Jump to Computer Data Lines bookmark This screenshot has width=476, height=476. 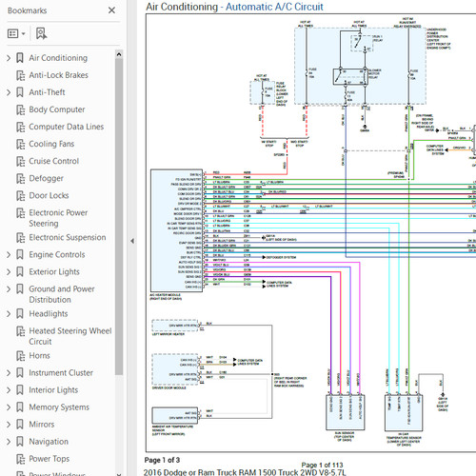click(67, 127)
